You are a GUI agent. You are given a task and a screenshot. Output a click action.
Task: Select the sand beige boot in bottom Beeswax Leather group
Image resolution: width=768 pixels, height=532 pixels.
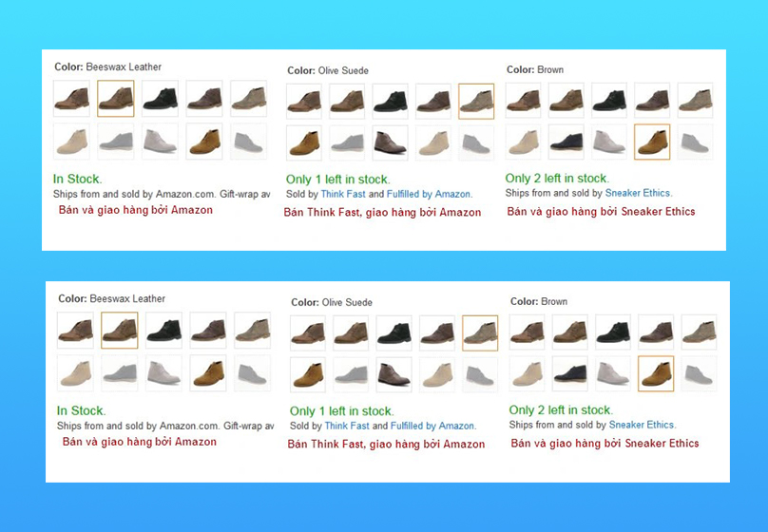pyautogui.click(x=75, y=373)
